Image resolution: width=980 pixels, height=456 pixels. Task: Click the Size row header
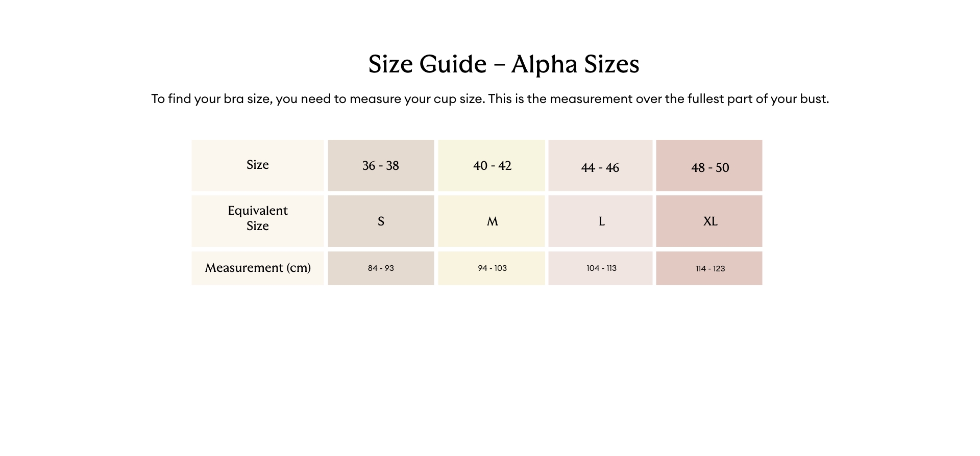(258, 166)
